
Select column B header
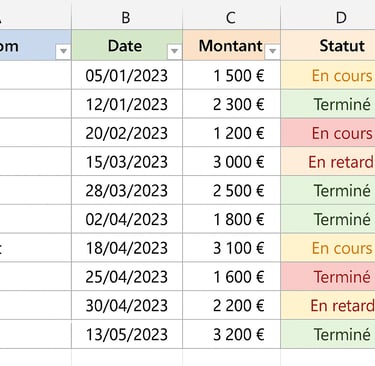coord(127,17)
